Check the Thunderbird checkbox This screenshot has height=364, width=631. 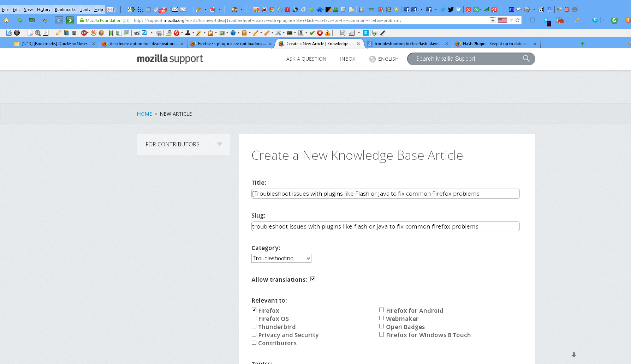tap(254, 326)
